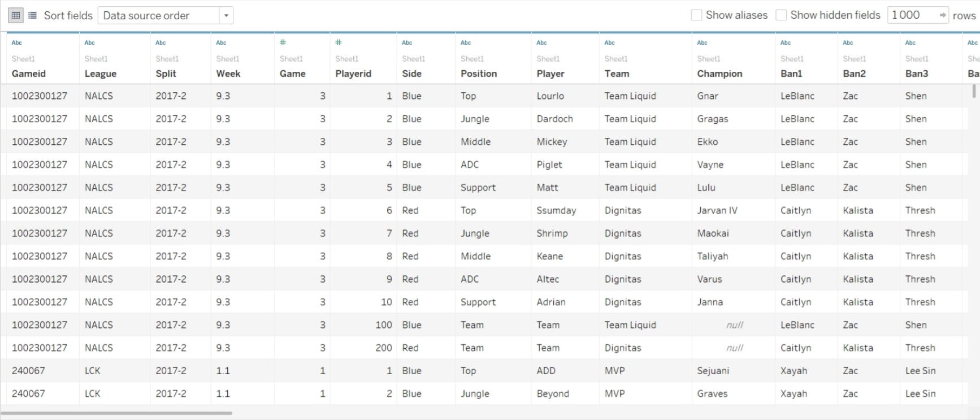Switch to the grid preview view icon

pos(16,15)
